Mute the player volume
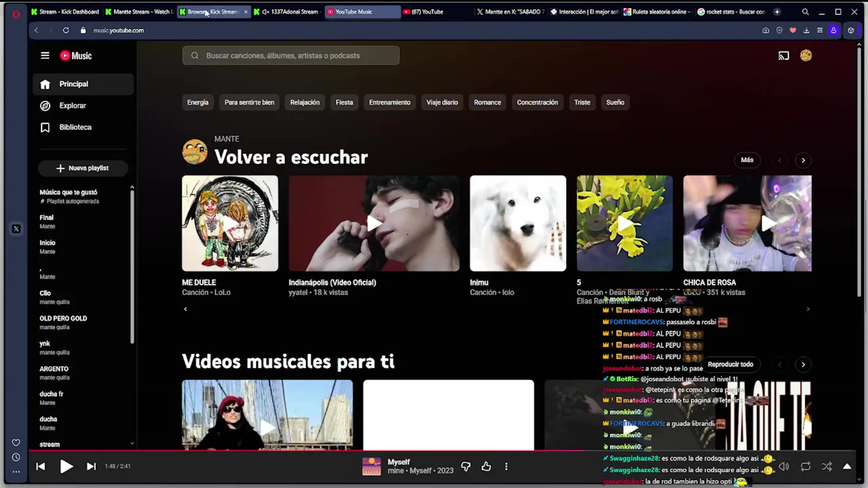The image size is (868, 488). [784, 466]
